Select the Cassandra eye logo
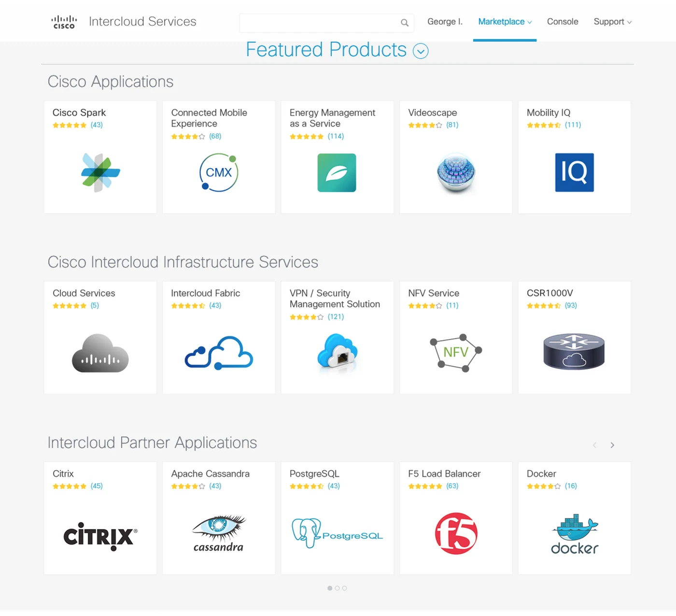 tap(219, 533)
